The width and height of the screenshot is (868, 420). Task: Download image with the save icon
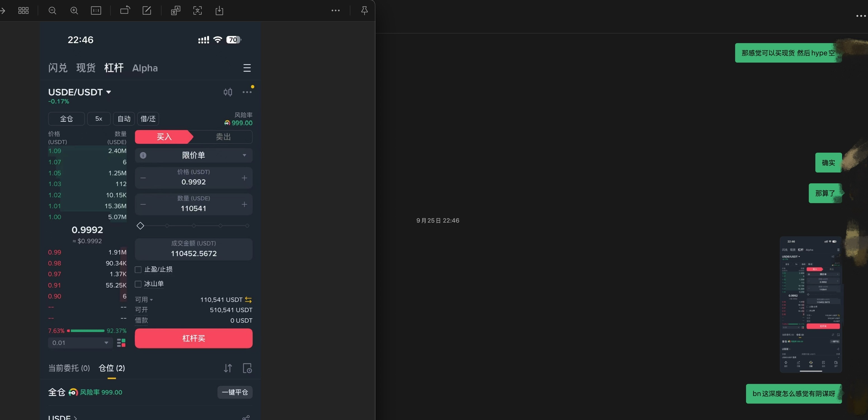pyautogui.click(x=219, y=10)
